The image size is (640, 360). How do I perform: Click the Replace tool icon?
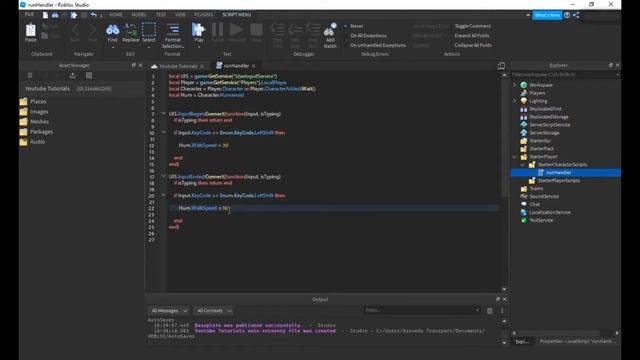(131, 30)
